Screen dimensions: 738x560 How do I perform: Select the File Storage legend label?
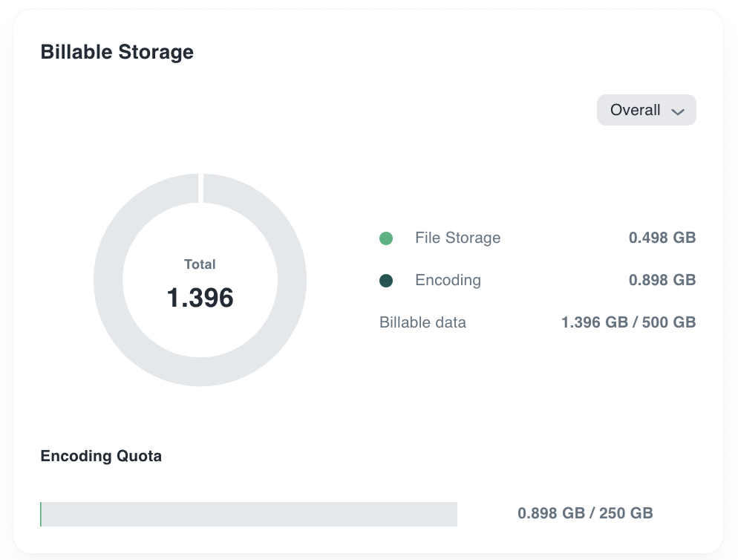coord(457,238)
